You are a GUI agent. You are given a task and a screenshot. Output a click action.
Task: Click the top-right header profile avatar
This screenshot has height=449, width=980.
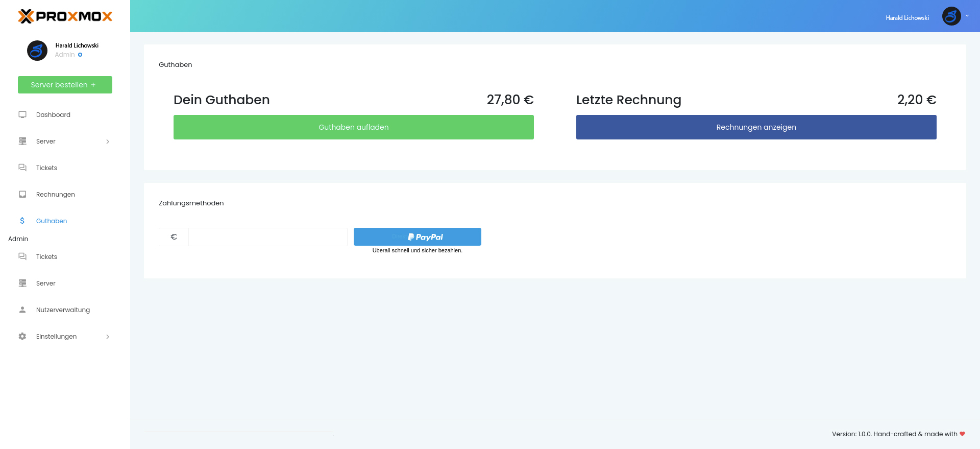[951, 16]
